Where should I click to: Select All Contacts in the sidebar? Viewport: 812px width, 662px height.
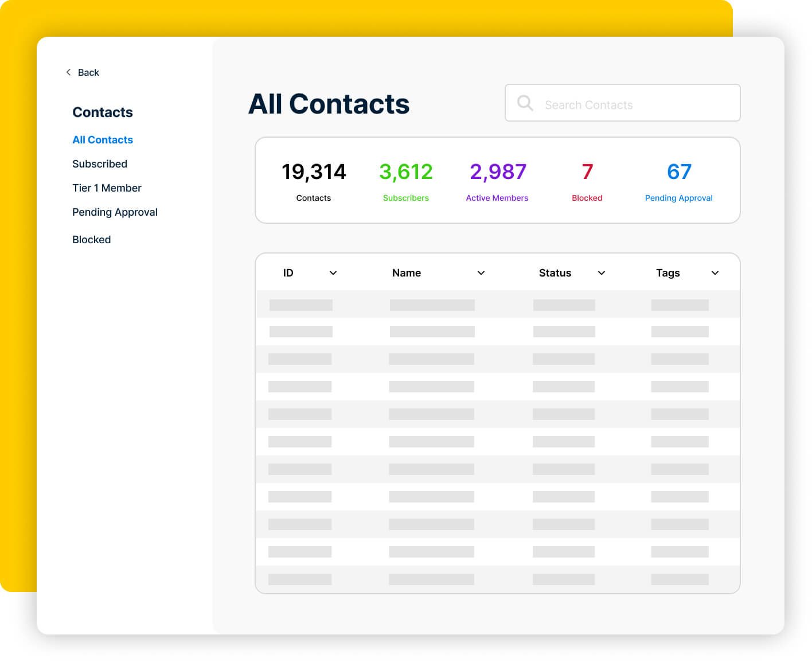coord(103,140)
